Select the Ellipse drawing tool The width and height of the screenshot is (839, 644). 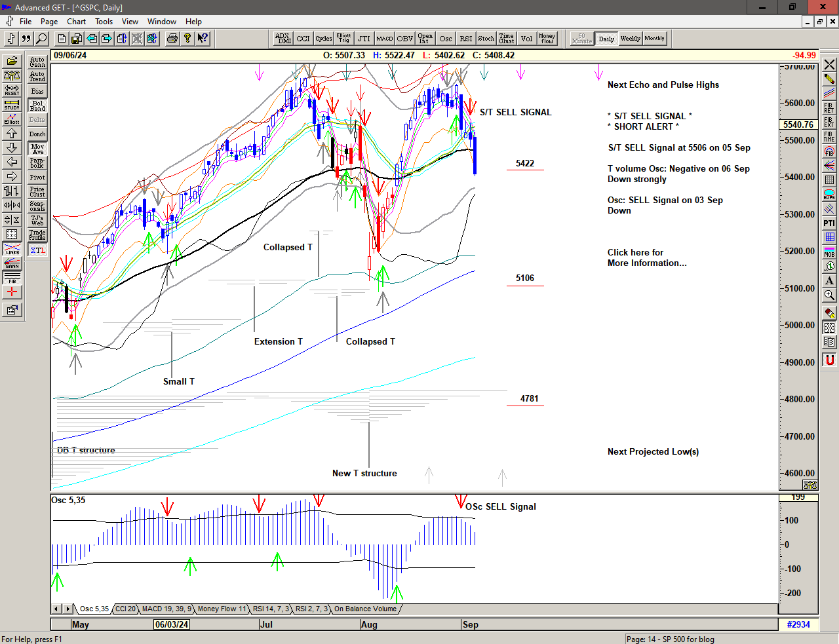[x=829, y=195]
